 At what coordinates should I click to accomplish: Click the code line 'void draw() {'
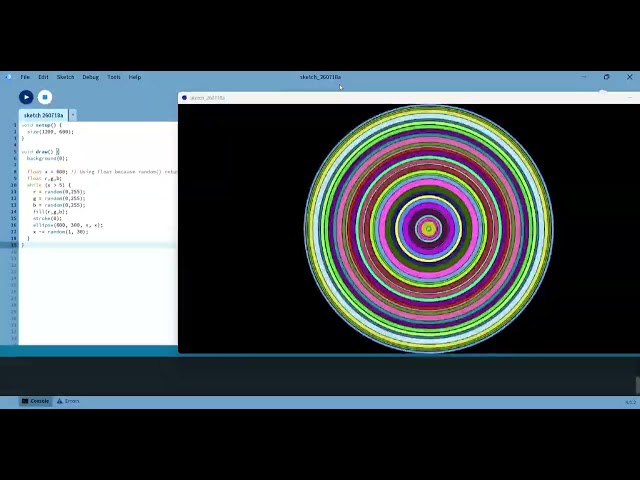point(40,152)
